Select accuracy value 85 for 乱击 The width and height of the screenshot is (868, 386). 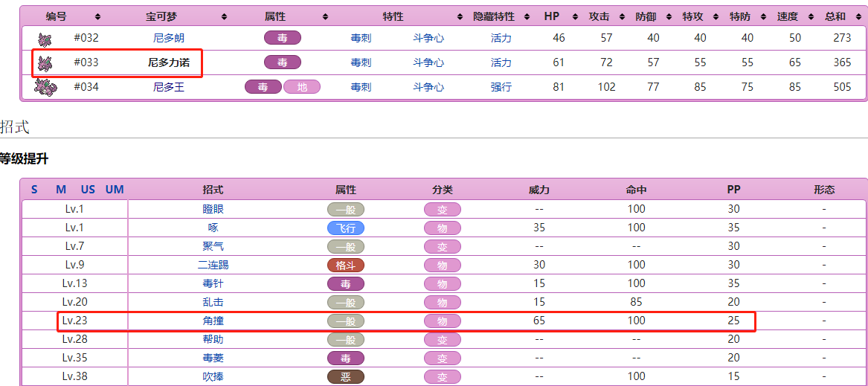point(636,303)
